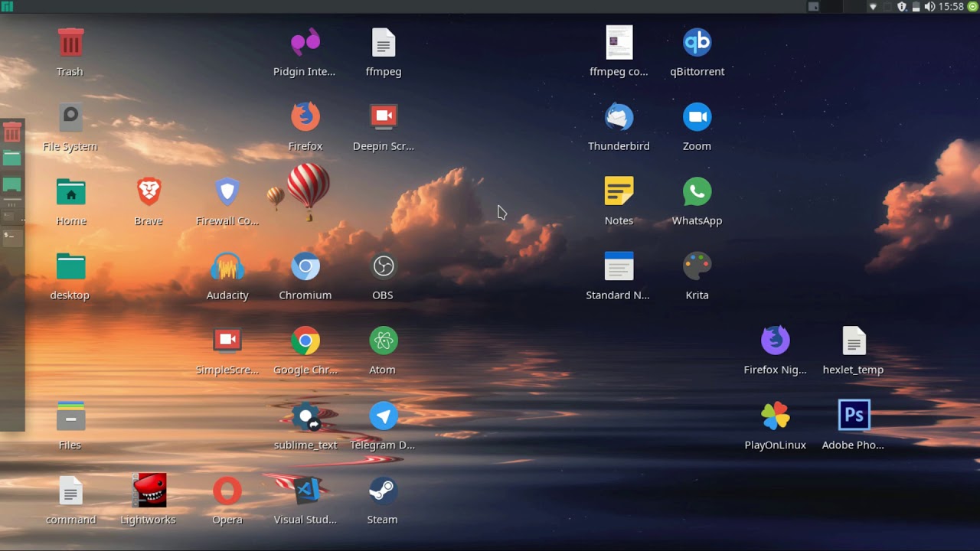Launch Steam
This screenshot has width=980, height=551.
(382, 491)
